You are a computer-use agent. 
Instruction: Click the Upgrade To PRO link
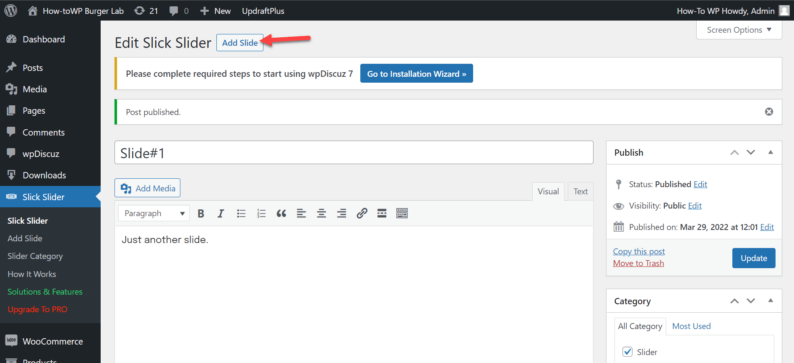coord(37,309)
